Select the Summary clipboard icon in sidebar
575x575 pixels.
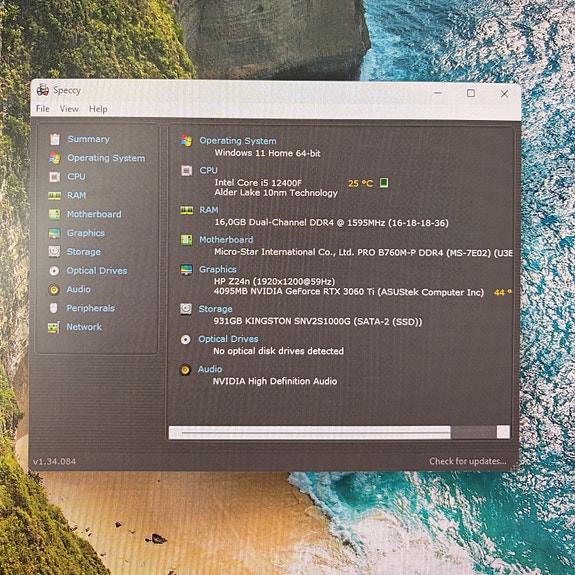tap(55, 139)
